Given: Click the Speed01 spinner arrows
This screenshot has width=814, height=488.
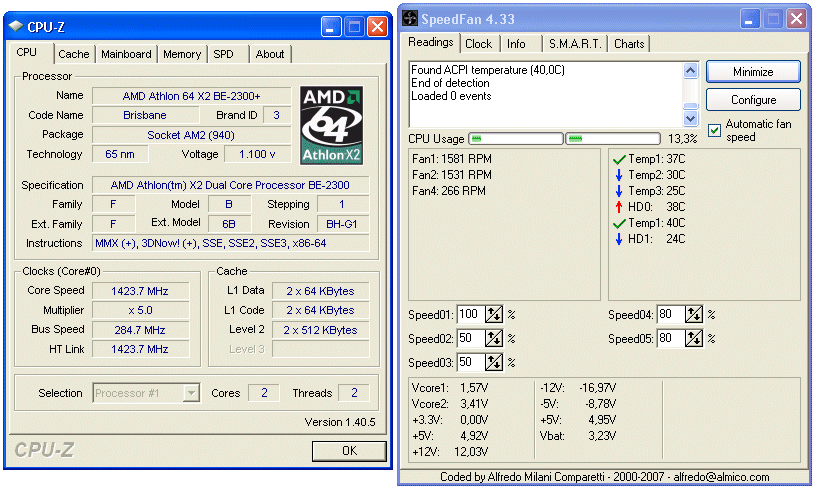Looking at the screenshot, I should (x=494, y=314).
